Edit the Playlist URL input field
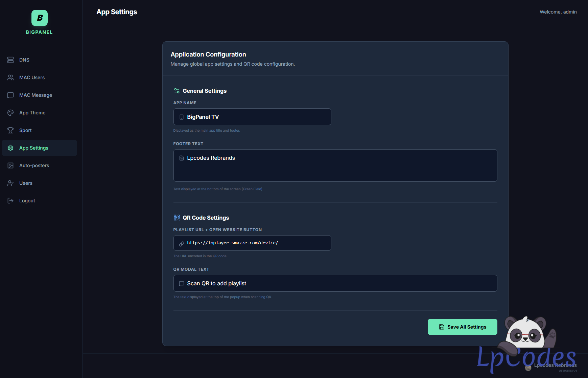 point(257,243)
